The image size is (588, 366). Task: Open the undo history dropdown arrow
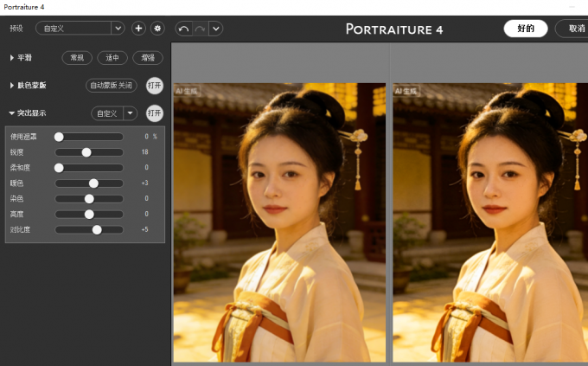click(x=216, y=29)
